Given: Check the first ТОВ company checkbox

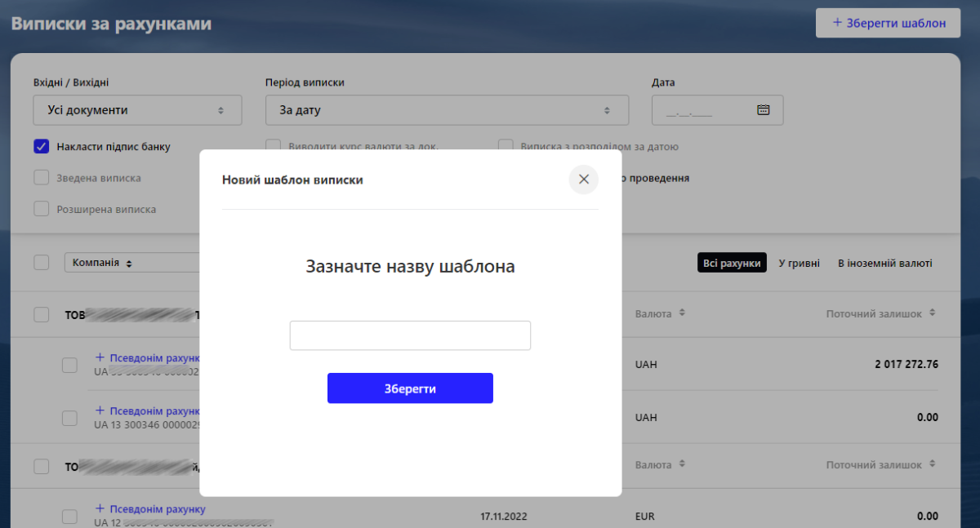Looking at the screenshot, I should pos(42,315).
